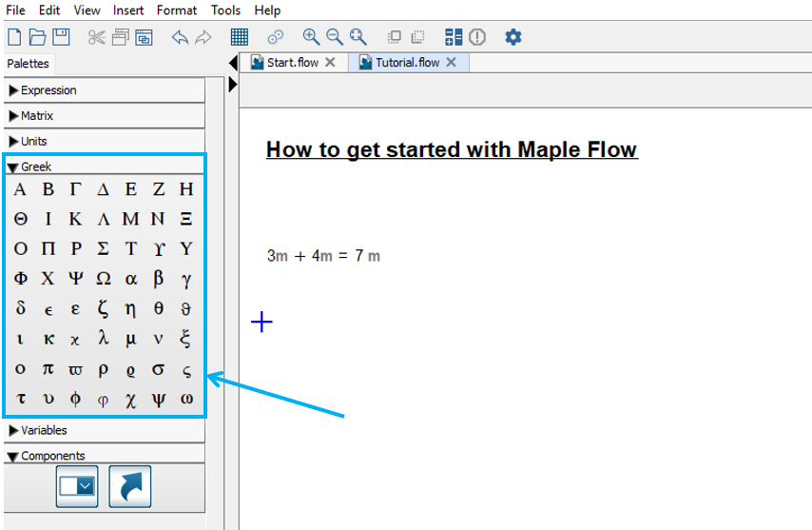Select the Tutorial.flow tab
This screenshot has height=530, width=812.
408,63
